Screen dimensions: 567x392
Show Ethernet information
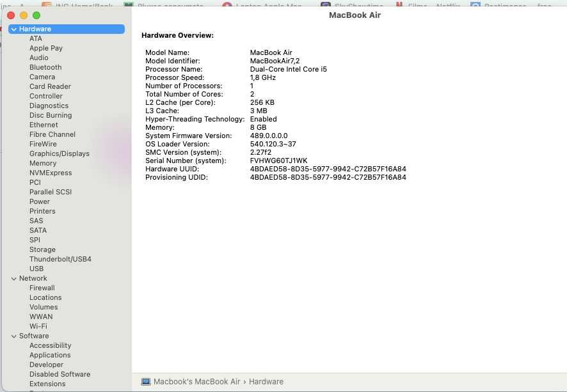(44, 125)
